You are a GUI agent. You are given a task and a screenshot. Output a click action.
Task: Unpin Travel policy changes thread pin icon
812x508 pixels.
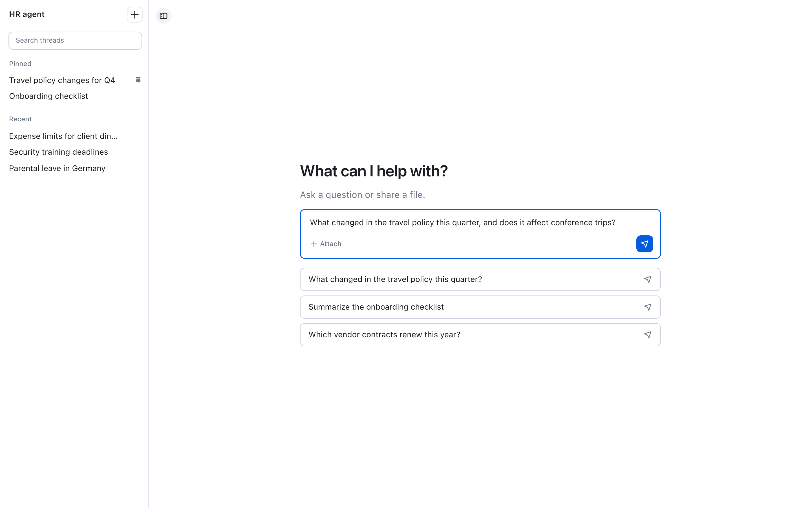[138, 80]
